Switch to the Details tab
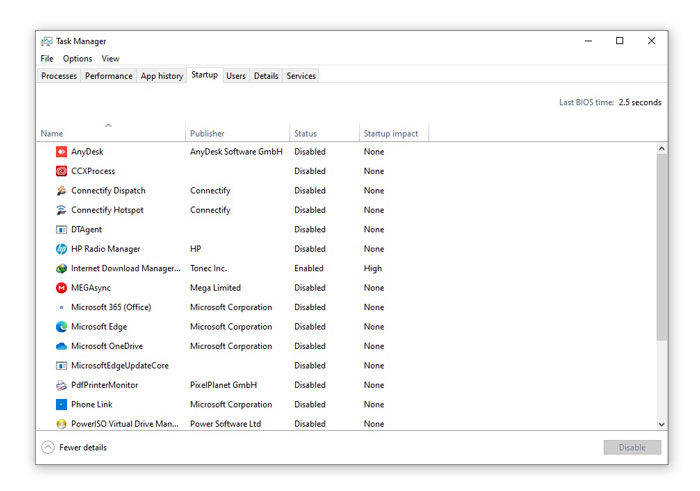 (266, 76)
